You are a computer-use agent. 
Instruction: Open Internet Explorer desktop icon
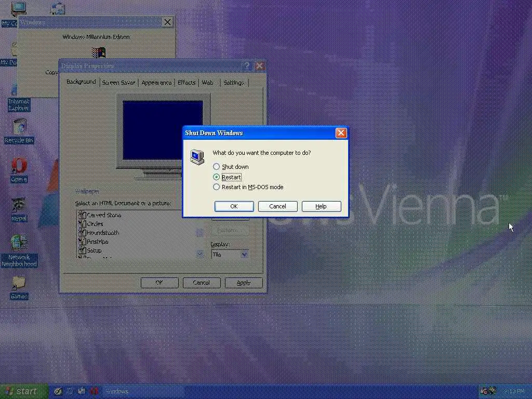coord(19,98)
